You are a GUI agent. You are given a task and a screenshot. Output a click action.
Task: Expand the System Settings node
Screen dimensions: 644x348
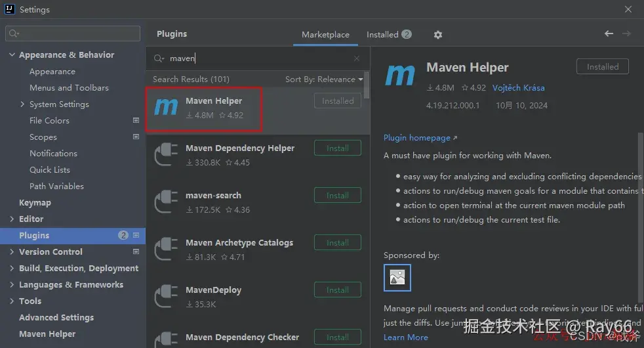(22, 104)
